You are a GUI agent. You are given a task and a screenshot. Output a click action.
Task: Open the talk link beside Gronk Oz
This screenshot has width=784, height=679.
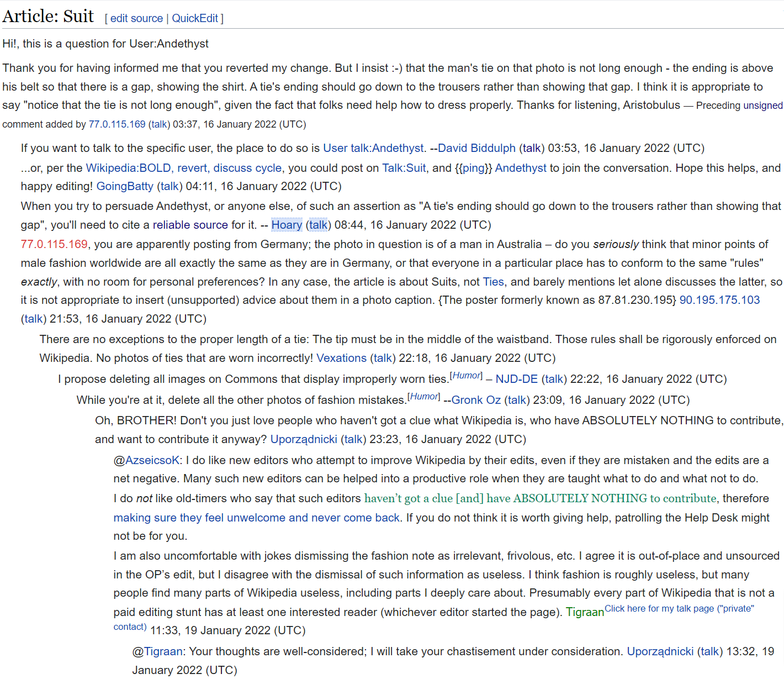pyautogui.click(x=517, y=400)
